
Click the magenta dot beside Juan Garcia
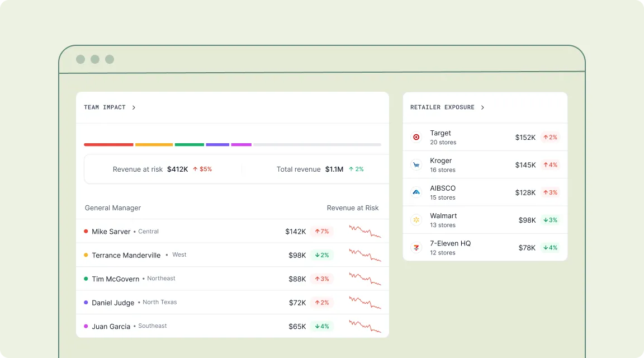pyautogui.click(x=86, y=326)
